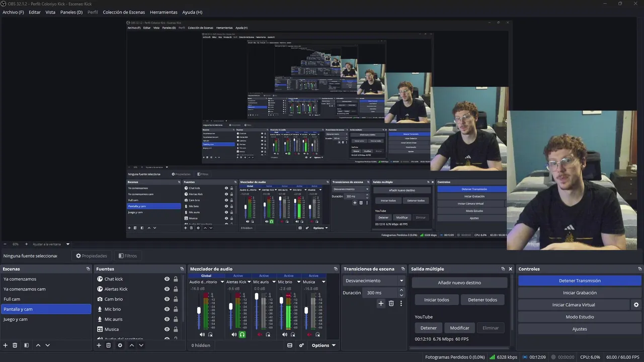The height and width of the screenshot is (362, 644).
Task: Click Iniciar Grabación button
Action: click(580, 293)
